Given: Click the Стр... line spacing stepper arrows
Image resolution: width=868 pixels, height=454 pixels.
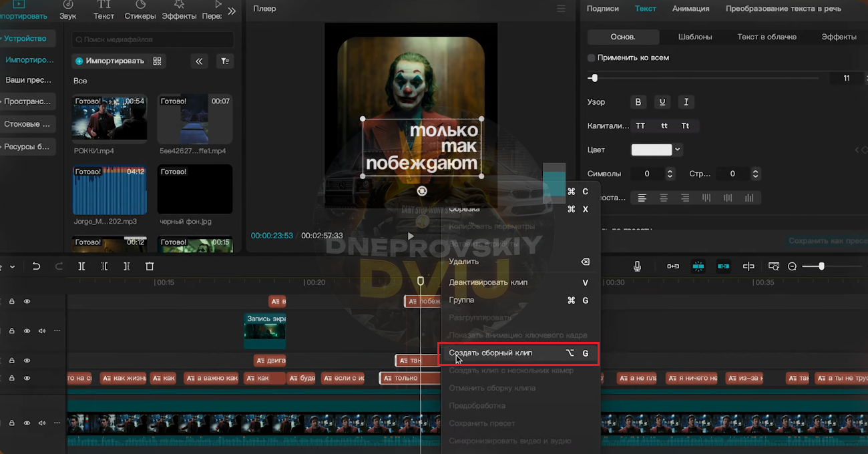Looking at the screenshot, I should point(755,174).
